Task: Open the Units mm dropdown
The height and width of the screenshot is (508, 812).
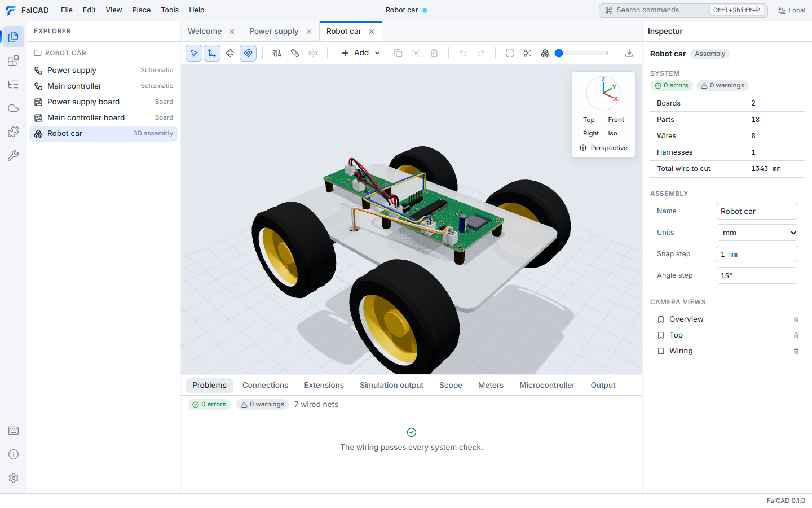Action: [757, 233]
